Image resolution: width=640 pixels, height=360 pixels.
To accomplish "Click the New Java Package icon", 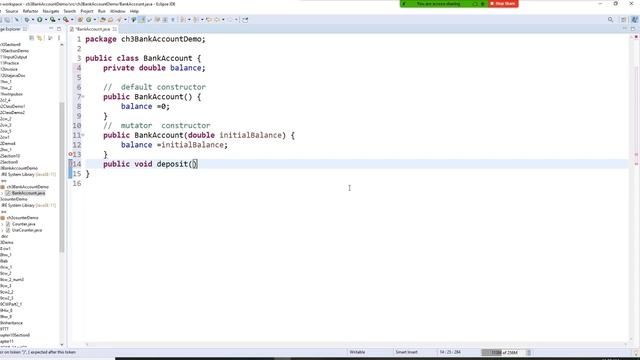I will (80, 20).
